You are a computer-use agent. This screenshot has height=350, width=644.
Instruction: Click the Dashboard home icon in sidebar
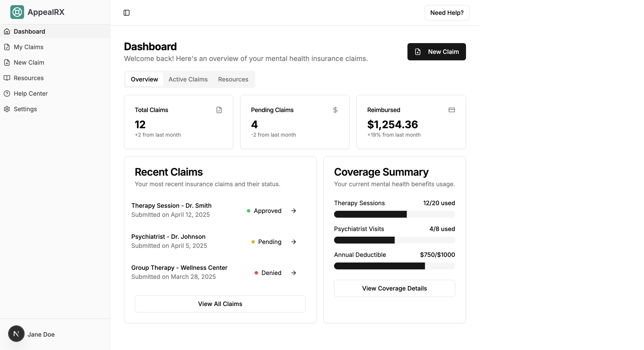coord(7,31)
